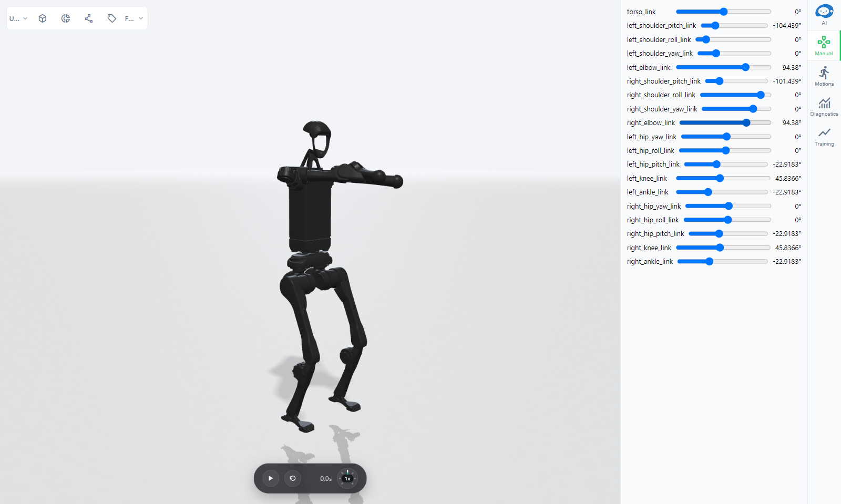Switch to the Manual control tab
Screen dimensions: 841x504
point(824,46)
